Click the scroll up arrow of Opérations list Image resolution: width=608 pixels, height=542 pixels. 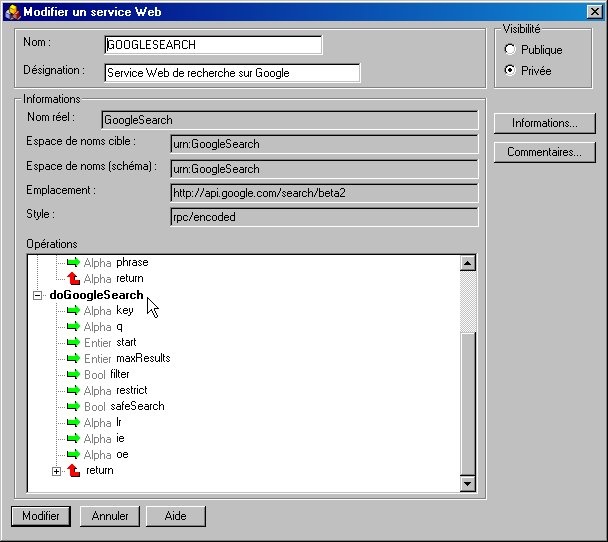coord(468,263)
